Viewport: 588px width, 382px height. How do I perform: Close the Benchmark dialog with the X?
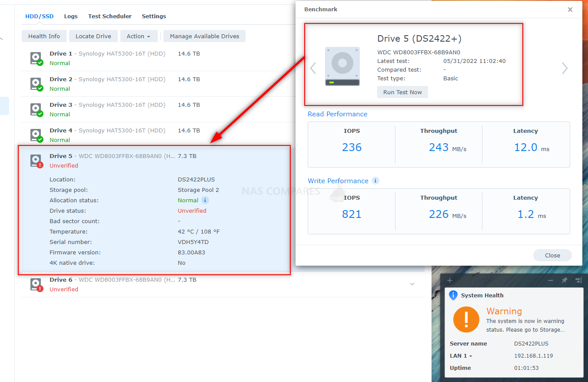[x=570, y=10]
